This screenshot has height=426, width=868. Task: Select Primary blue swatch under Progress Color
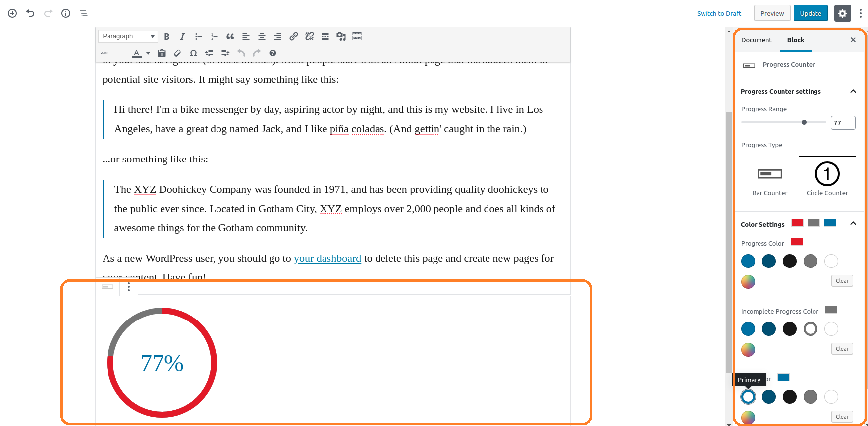coord(748,261)
